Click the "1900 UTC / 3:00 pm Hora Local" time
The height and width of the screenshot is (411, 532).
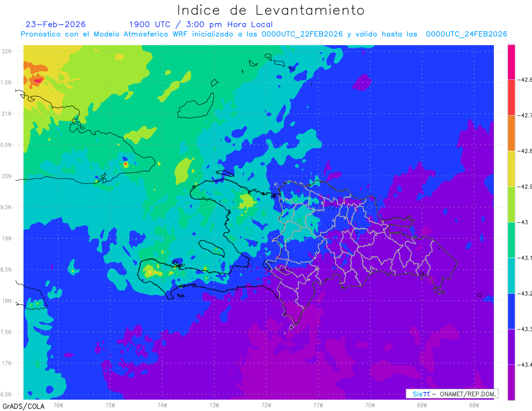(201, 24)
